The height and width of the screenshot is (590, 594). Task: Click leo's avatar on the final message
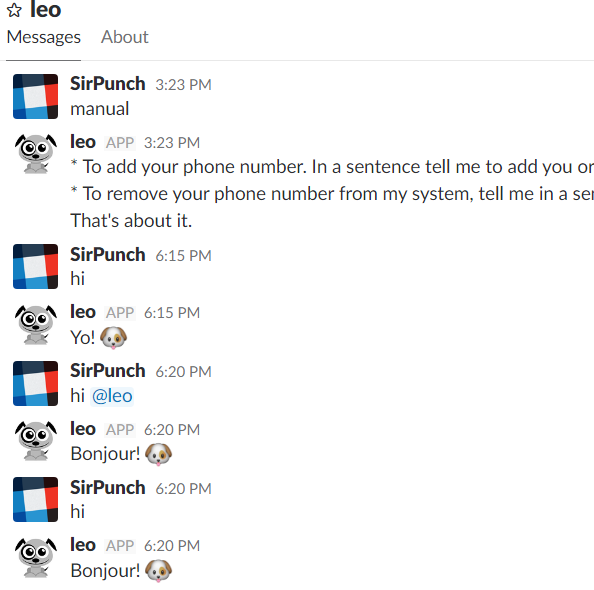pyautogui.click(x=35, y=557)
